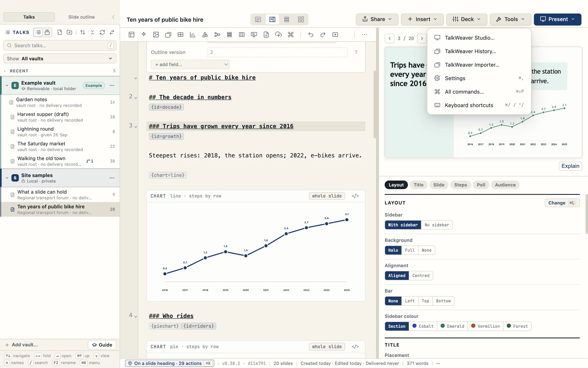This screenshot has width=588, height=368.
Task: Set Background to Full
Action: [x=410, y=250]
